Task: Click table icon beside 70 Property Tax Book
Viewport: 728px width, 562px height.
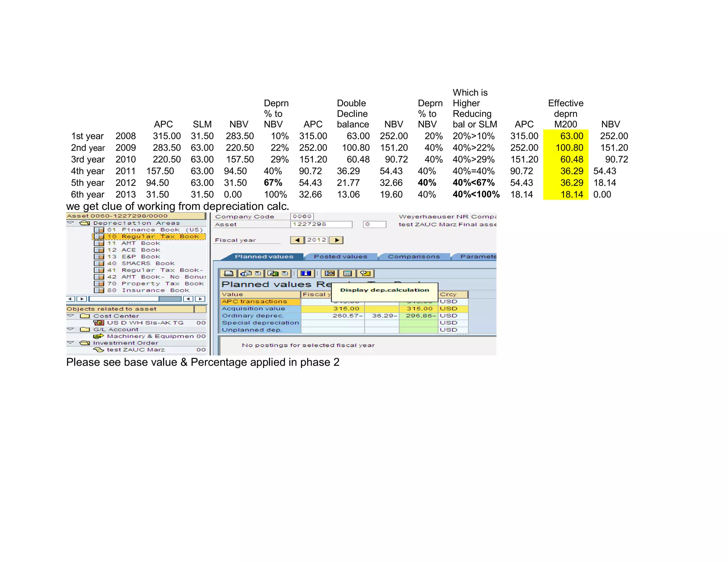Action: coord(99,284)
